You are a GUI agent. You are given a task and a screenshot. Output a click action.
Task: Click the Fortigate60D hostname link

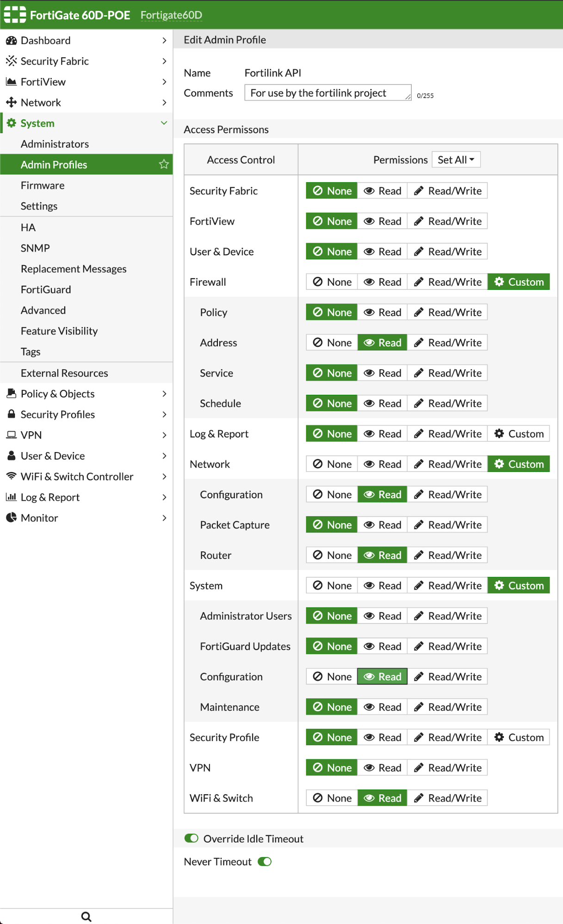171,15
